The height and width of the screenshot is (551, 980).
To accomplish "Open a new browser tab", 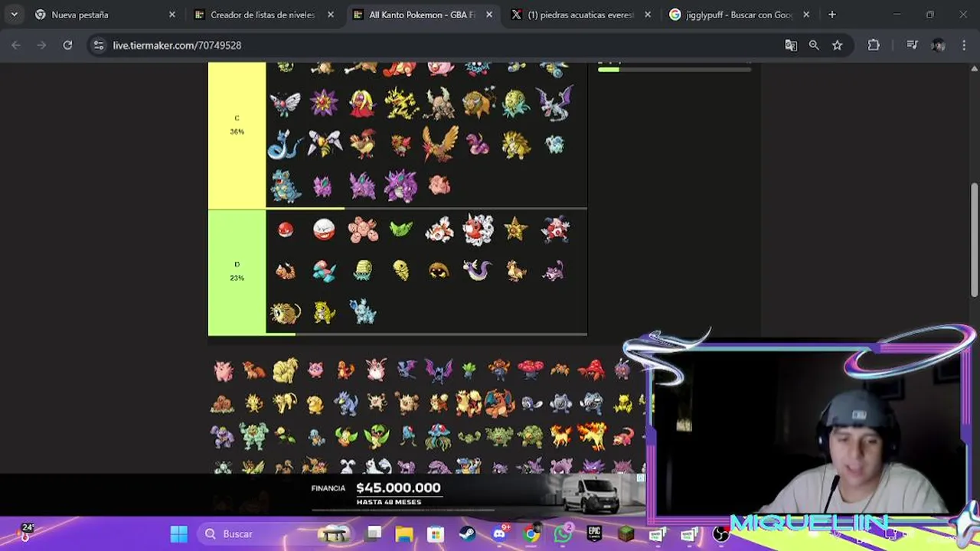I will click(x=832, y=15).
